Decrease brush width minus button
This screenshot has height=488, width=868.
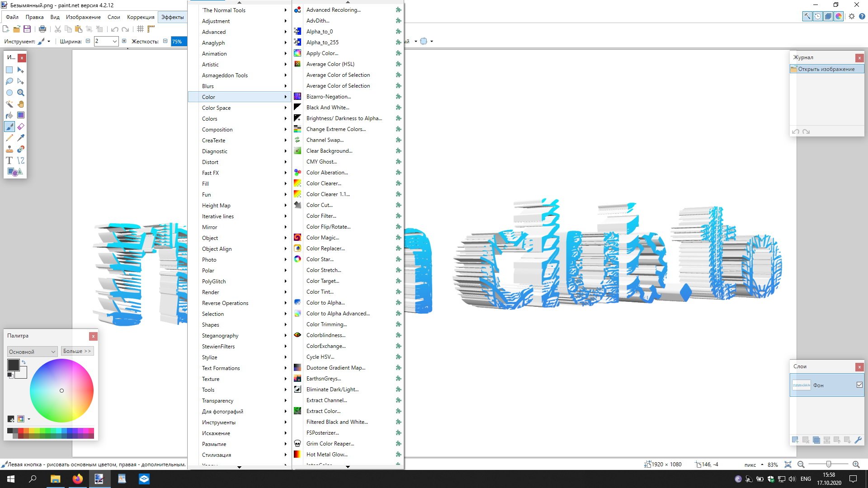pos(88,41)
